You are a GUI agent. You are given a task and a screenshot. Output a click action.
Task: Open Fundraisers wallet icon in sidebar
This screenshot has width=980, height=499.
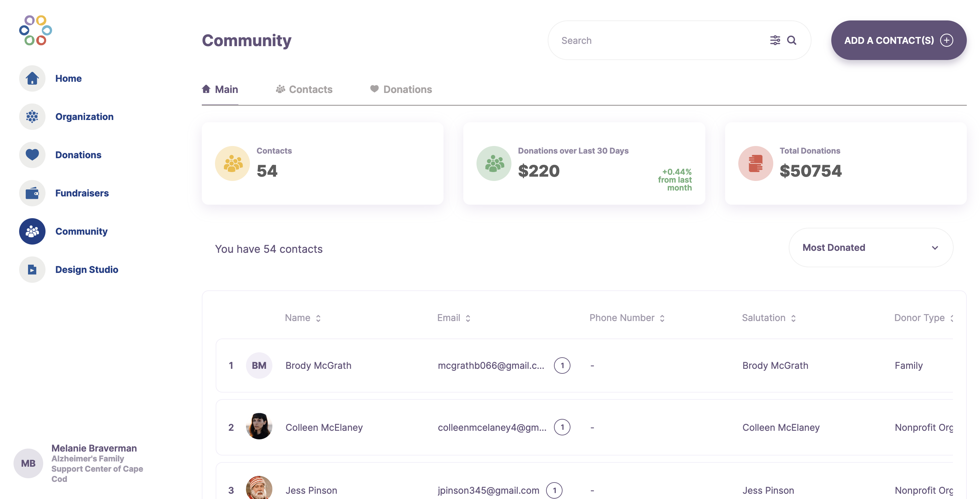pos(32,193)
